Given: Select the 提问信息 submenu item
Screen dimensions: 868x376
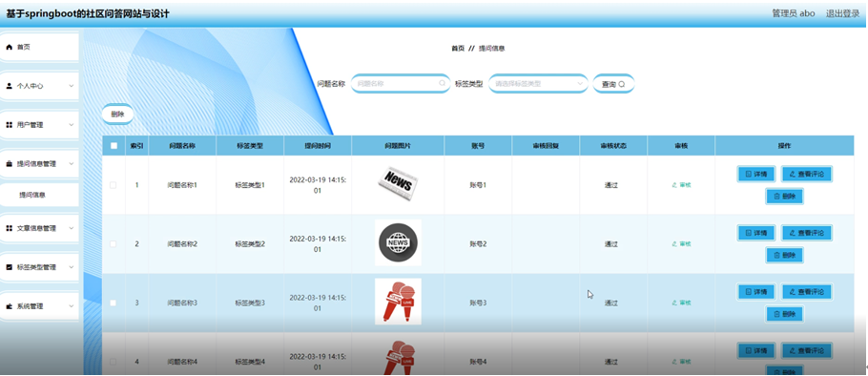Looking at the screenshot, I should [x=39, y=195].
